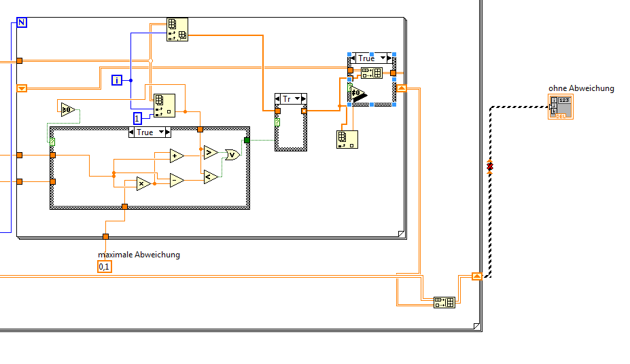The width and height of the screenshot is (630, 364).
Task: Click the numeric constant 1
Action: [137, 119]
